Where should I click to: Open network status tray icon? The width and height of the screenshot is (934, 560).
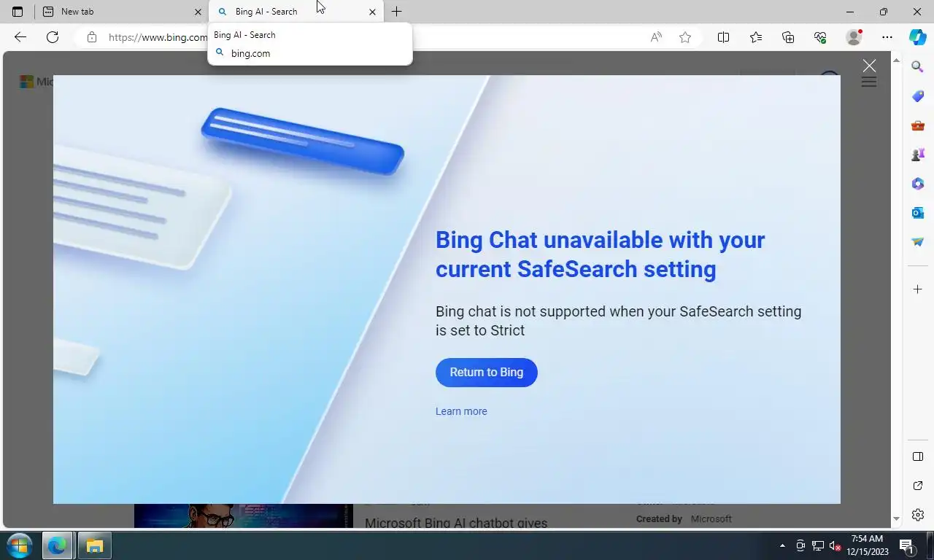click(818, 545)
